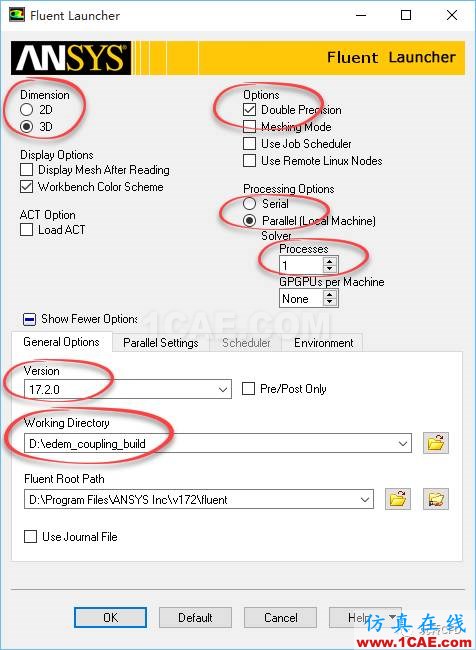Select the 2D dimension radio button
476x650 pixels.
pyautogui.click(x=27, y=110)
